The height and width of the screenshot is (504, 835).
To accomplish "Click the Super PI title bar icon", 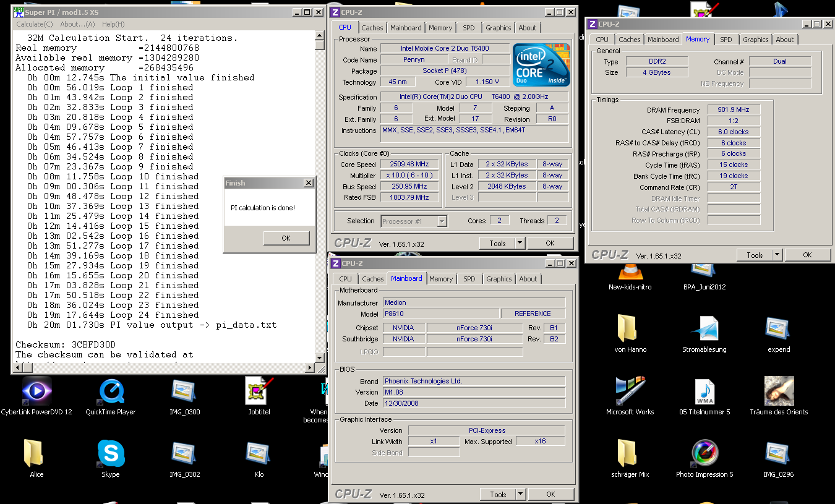I will 19,12.
